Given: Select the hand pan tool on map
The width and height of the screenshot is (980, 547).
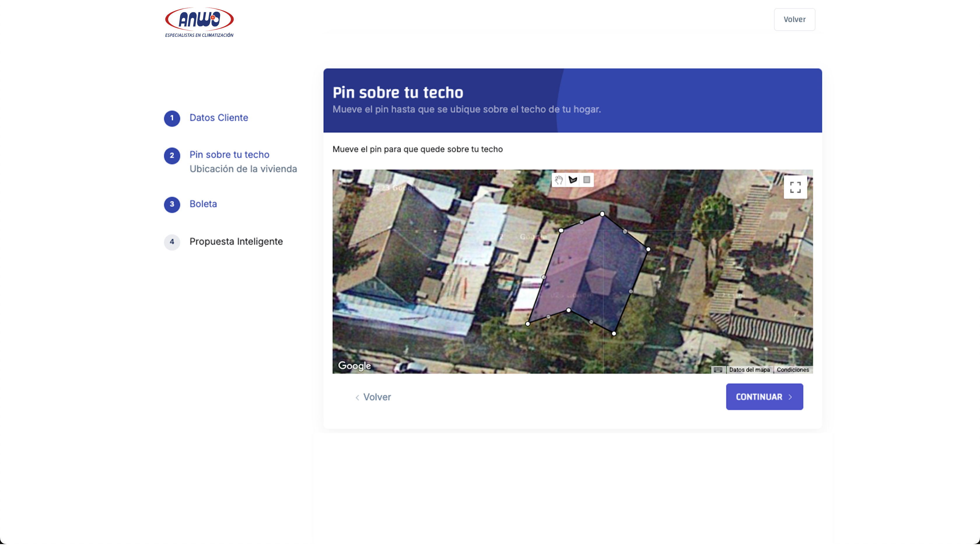Looking at the screenshot, I should pos(559,180).
